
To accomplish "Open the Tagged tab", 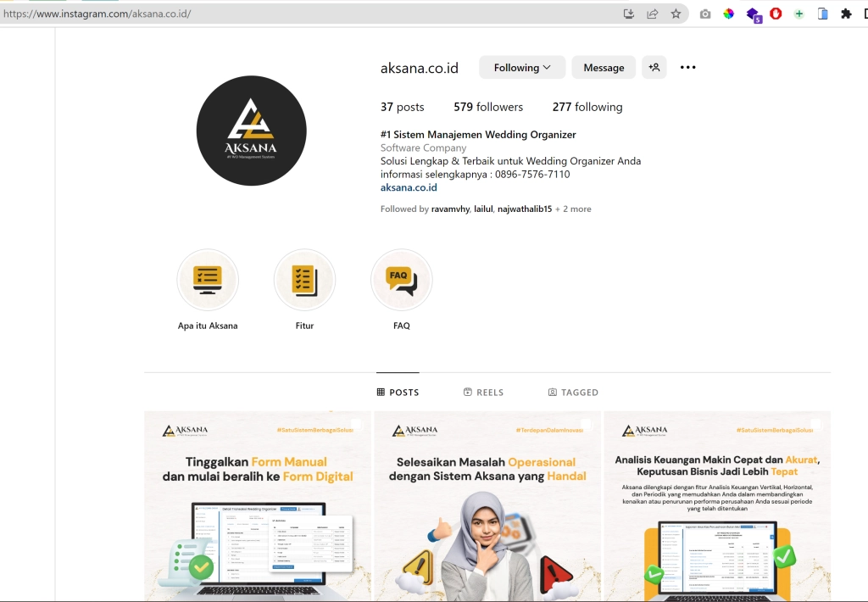I will pyautogui.click(x=573, y=393).
